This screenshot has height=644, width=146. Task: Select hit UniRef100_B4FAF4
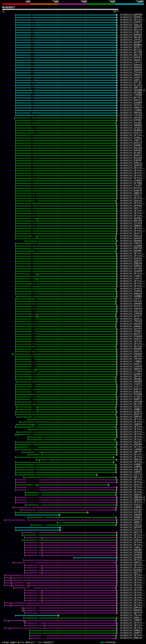click(x=131, y=58)
